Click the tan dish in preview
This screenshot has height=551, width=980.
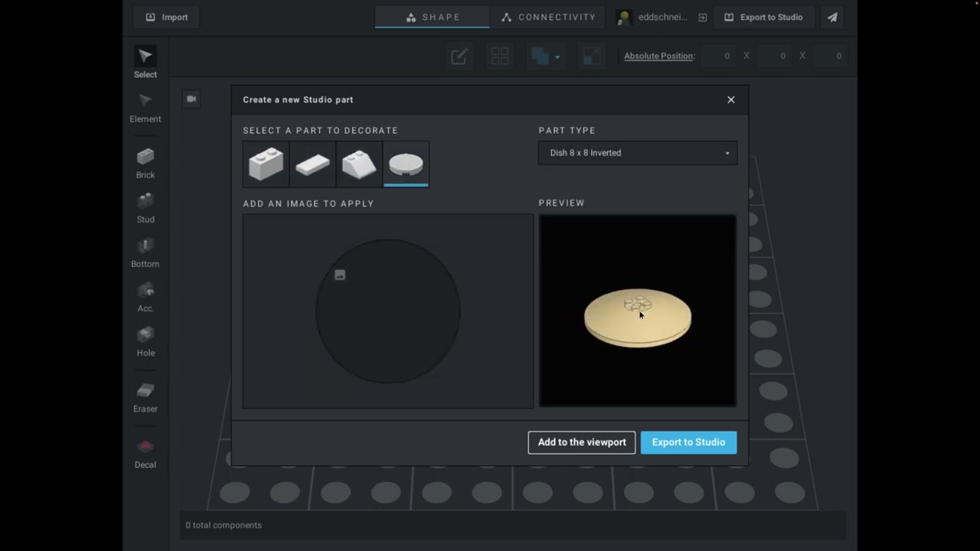click(638, 318)
